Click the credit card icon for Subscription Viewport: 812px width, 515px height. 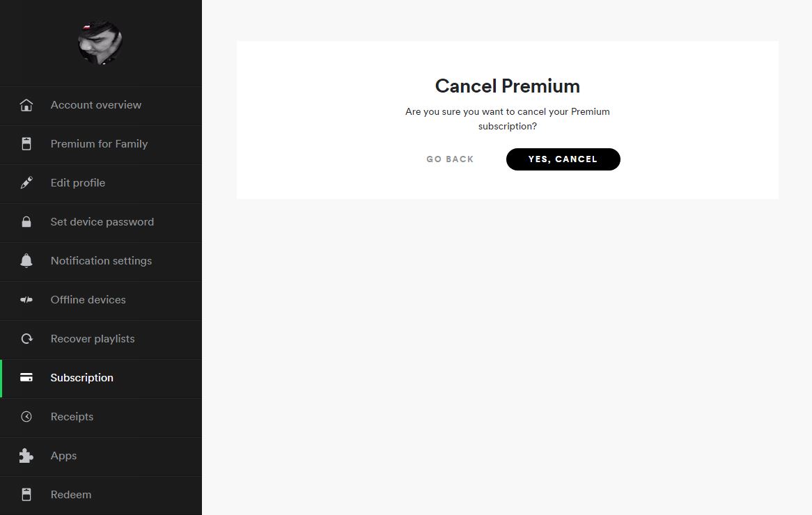pyautogui.click(x=26, y=377)
